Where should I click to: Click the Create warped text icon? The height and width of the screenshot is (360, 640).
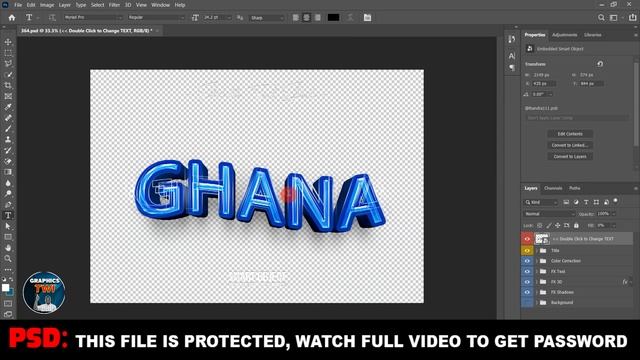[350, 18]
